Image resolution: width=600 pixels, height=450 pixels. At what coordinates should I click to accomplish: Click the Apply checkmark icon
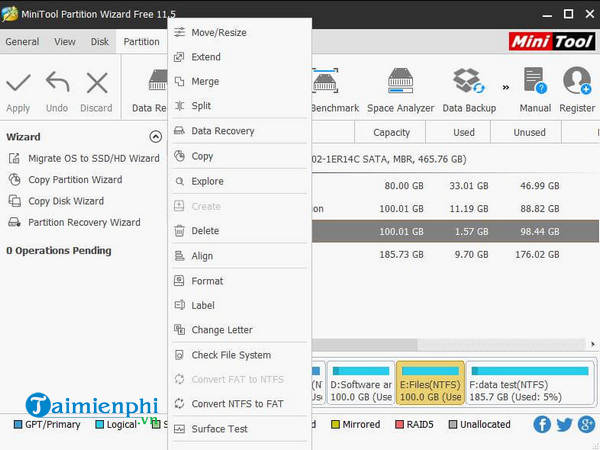(x=18, y=83)
